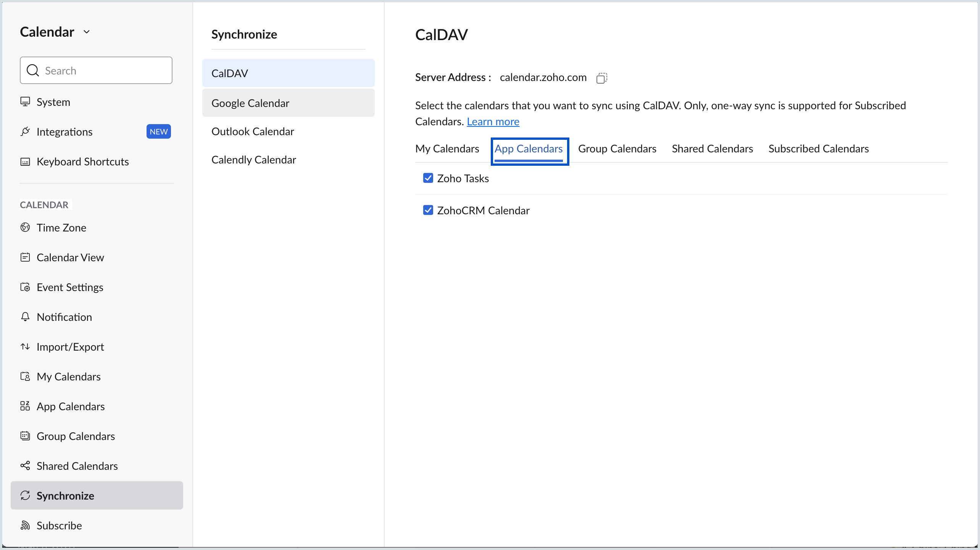This screenshot has width=980, height=550.
Task: Switch to the Group Calendars tab
Action: pos(617,149)
